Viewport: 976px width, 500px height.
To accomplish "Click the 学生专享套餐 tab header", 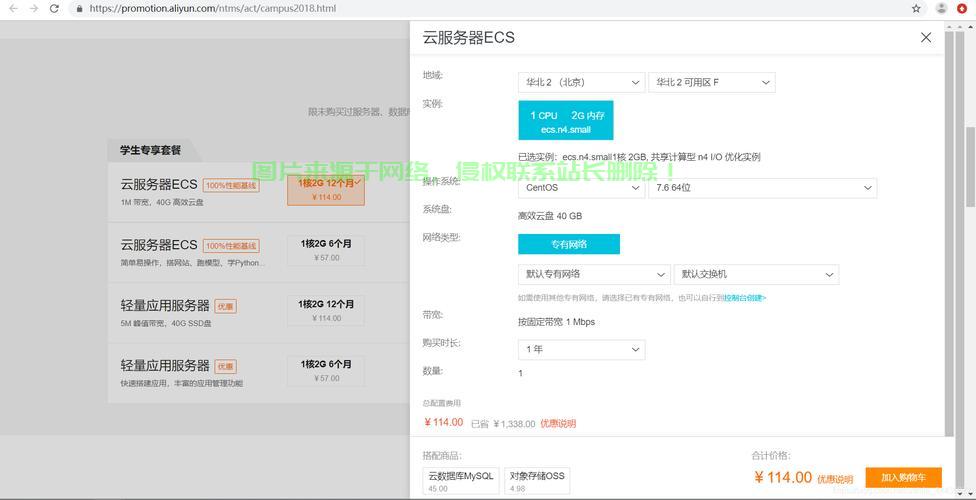I will pos(151,150).
